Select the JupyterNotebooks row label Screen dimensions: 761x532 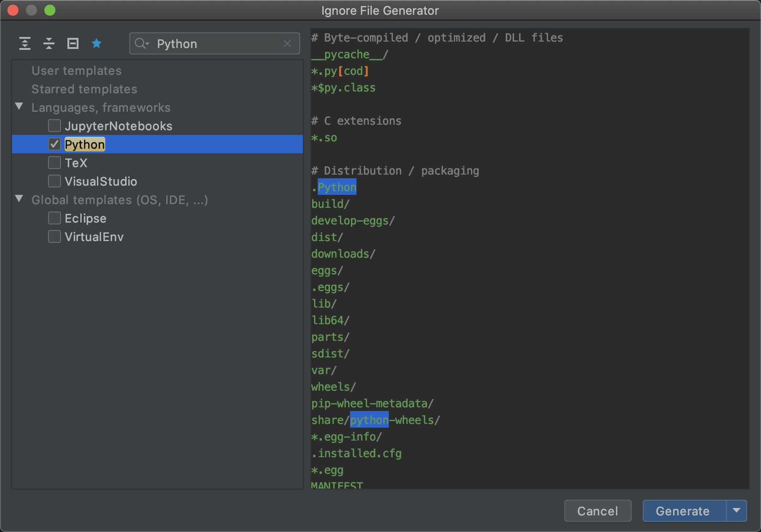pyautogui.click(x=119, y=126)
